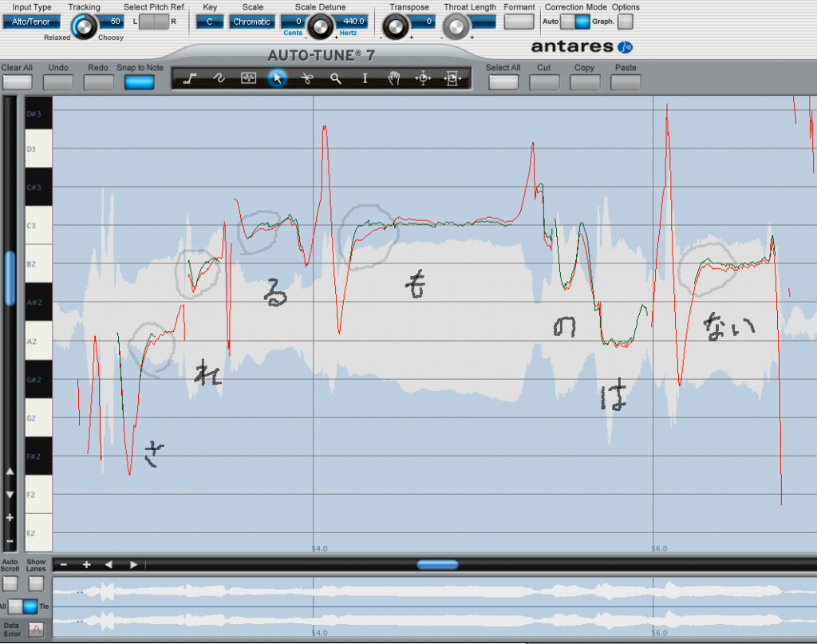Click the Redo button
This screenshot has height=644, width=817.
pos(98,82)
